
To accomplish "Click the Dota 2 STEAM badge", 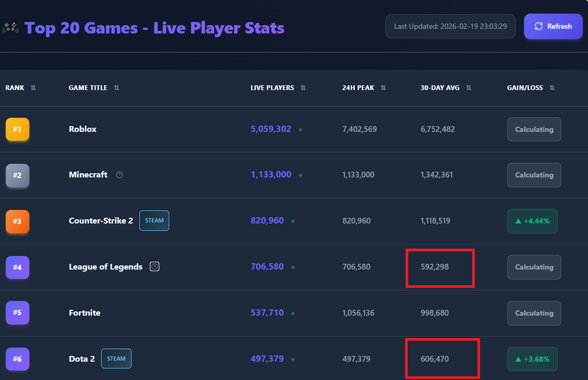I will [x=116, y=359].
